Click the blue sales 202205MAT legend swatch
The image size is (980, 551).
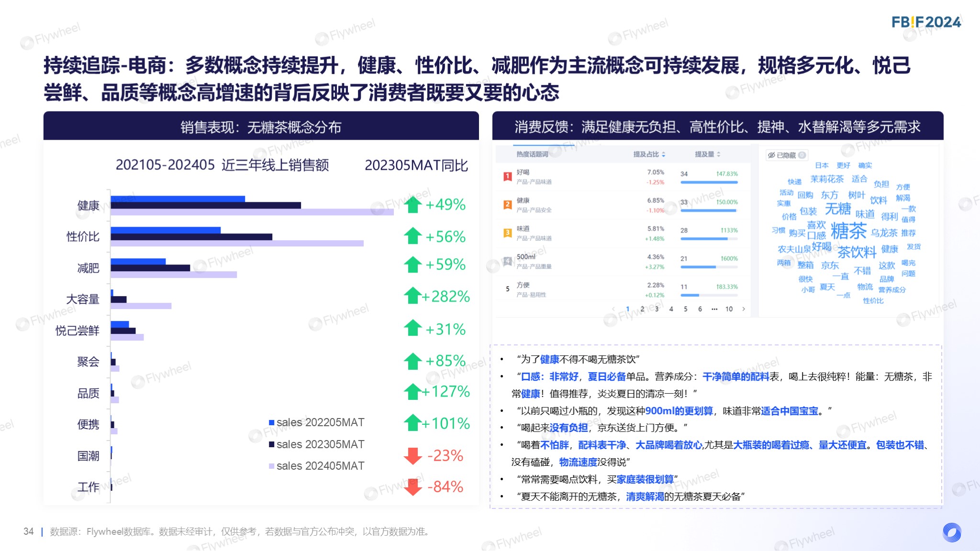coord(271,422)
